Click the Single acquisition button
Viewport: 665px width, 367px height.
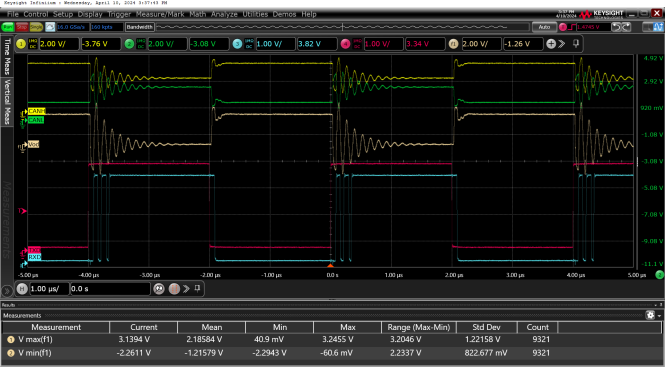[36, 27]
